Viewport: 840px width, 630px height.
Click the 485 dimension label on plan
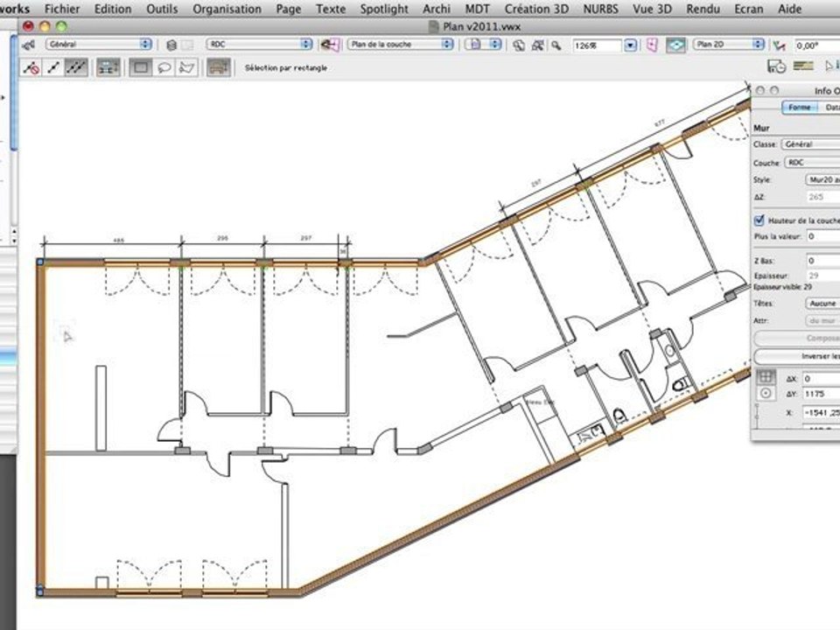pyautogui.click(x=119, y=240)
